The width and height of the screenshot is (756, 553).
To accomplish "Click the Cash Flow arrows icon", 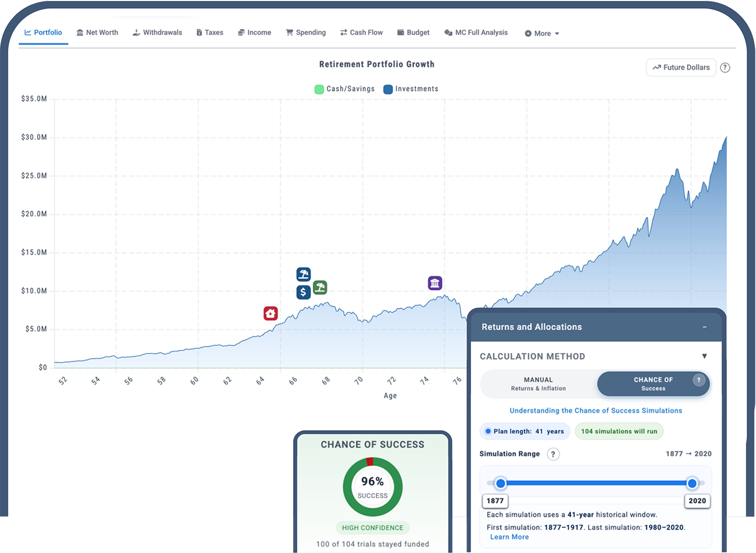I will tap(343, 33).
